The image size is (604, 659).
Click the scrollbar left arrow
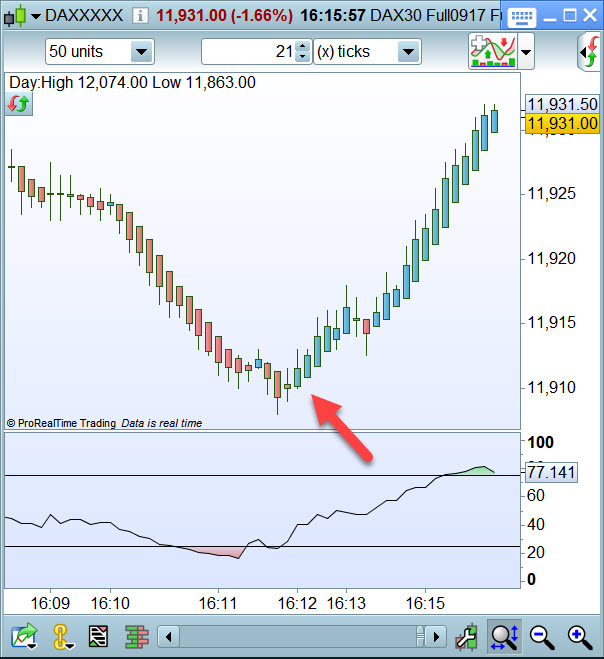click(169, 637)
